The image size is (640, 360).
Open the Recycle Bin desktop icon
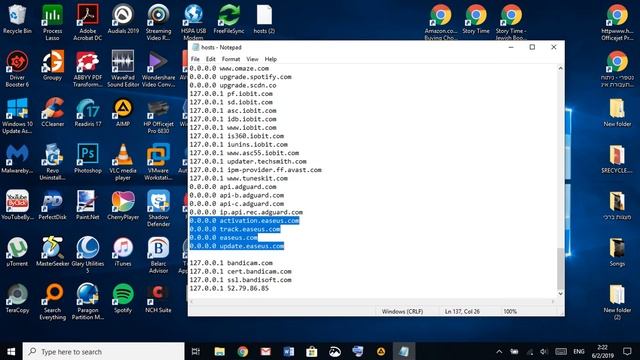point(17,19)
